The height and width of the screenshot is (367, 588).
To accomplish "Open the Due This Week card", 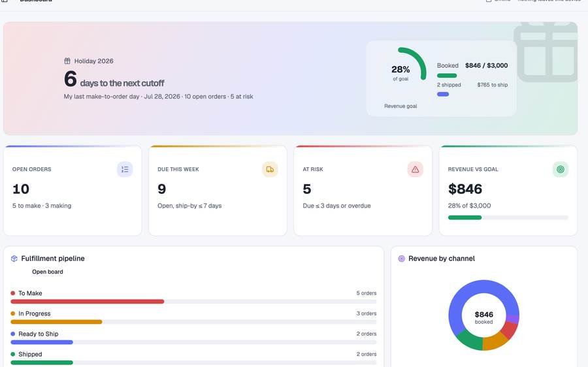I will point(218,191).
